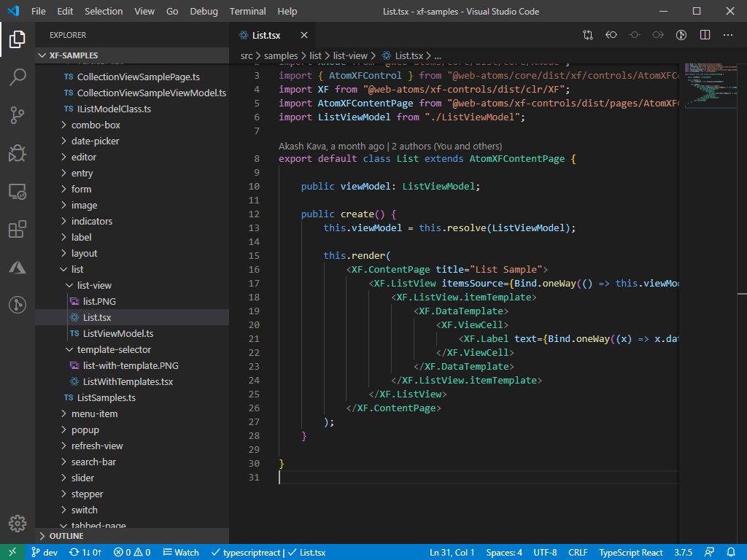Open the Selection menu
Image resolution: width=747 pixels, height=560 pixels.
(104, 11)
